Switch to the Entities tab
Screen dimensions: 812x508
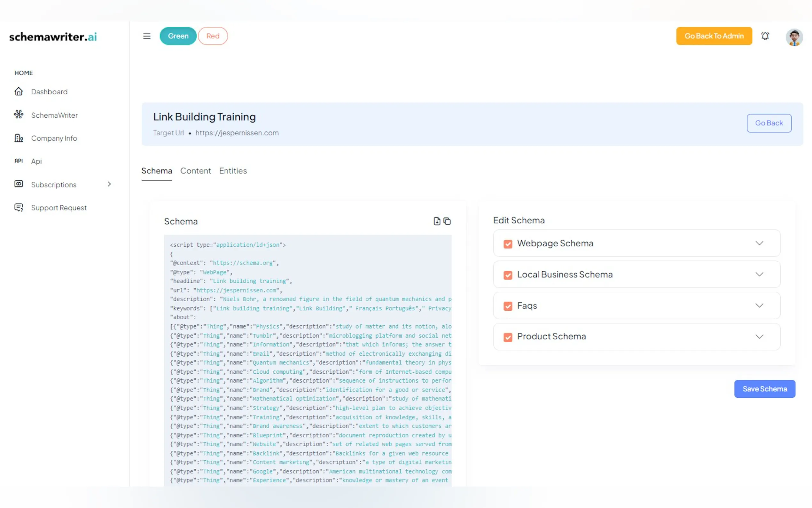click(233, 171)
